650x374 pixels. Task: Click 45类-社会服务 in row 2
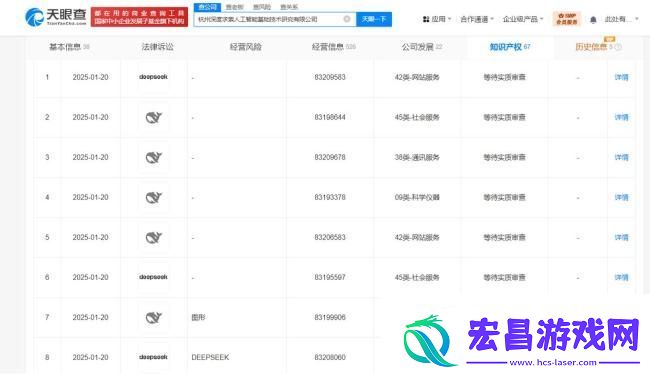[x=417, y=117]
